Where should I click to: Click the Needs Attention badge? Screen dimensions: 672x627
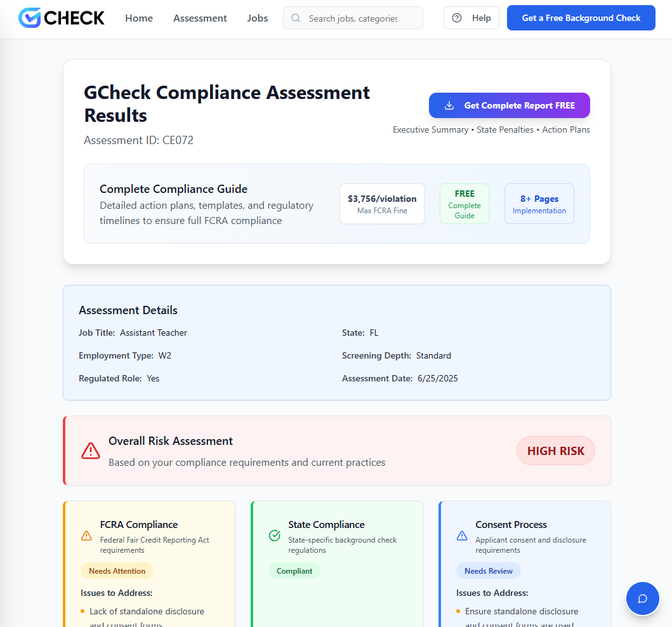[x=117, y=571]
